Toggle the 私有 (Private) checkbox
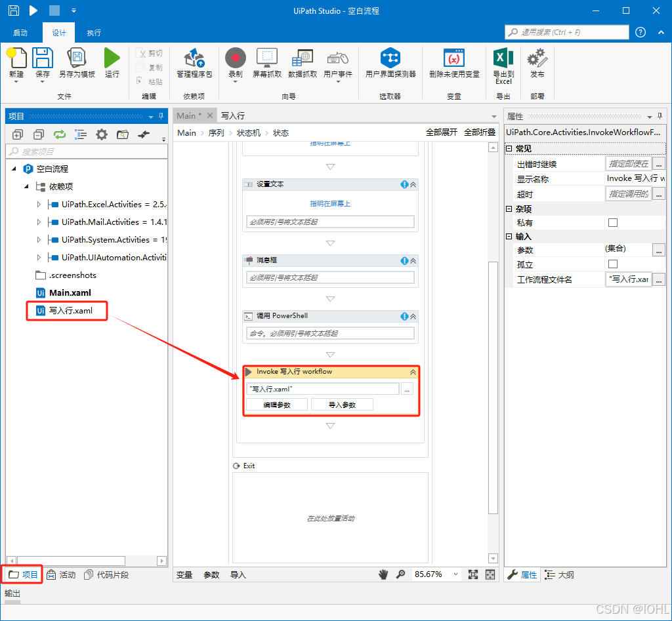This screenshot has width=672, height=621. click(613, 223)
